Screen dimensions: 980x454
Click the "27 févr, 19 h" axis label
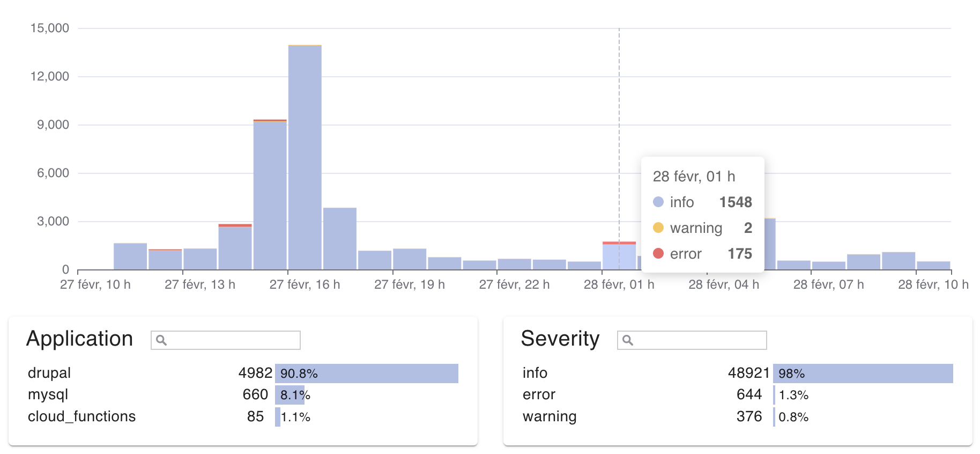pyautogui.click(x=410, y=284)
